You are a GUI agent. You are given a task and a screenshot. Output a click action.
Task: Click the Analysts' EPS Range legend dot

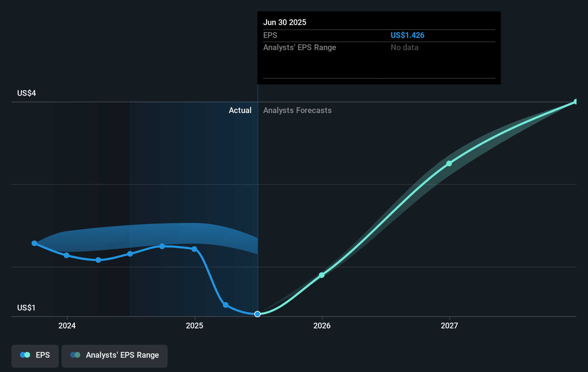click(76, 355)
